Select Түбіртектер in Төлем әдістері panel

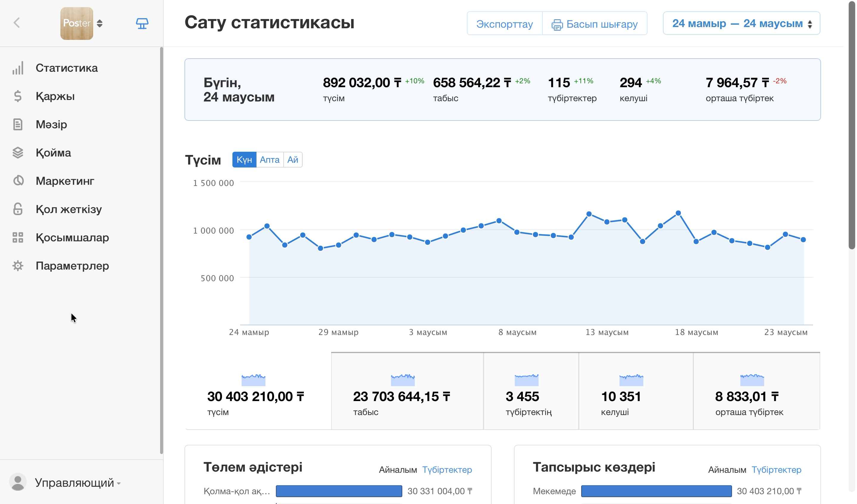tap(447, 470)
